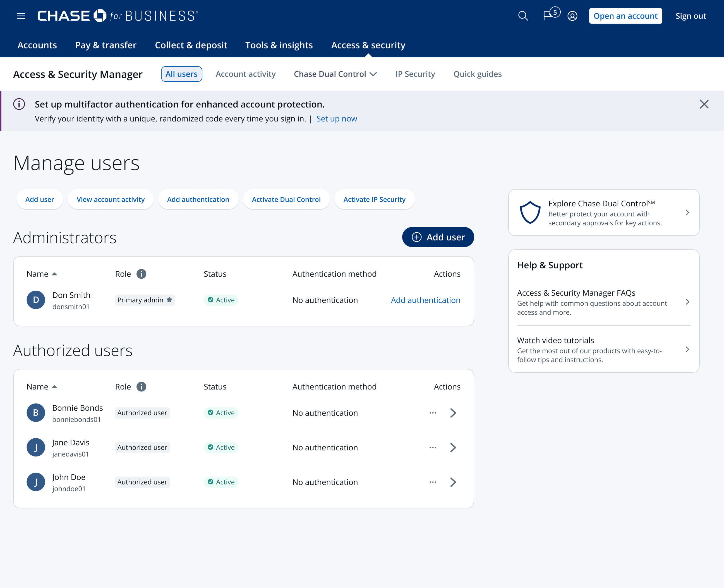This screenshot has width=724, height=588.
Task: Click the username johndoe01
Action: pos(69,488)
